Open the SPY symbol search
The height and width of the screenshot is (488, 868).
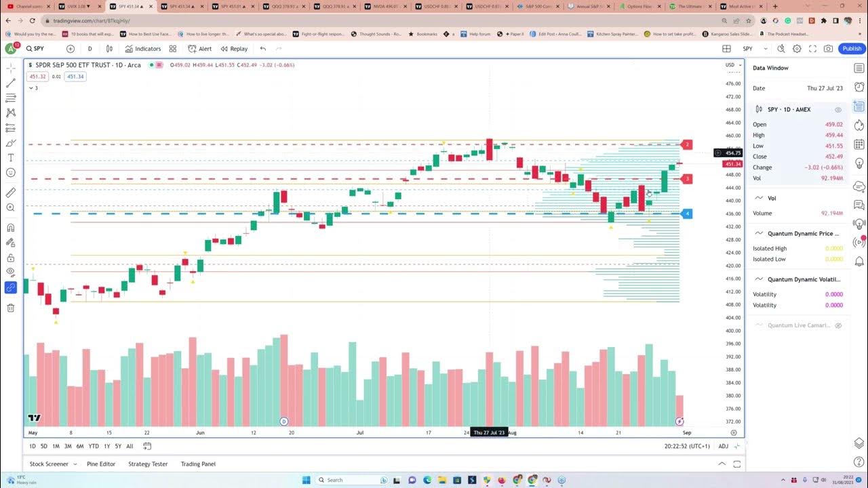pyautogui.click(x=35, y=49)
